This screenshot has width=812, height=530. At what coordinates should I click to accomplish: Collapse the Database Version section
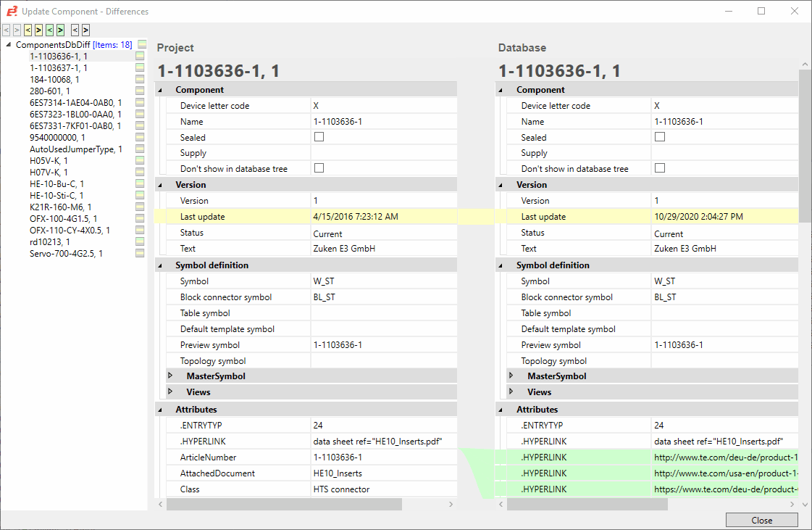(501, 185)
